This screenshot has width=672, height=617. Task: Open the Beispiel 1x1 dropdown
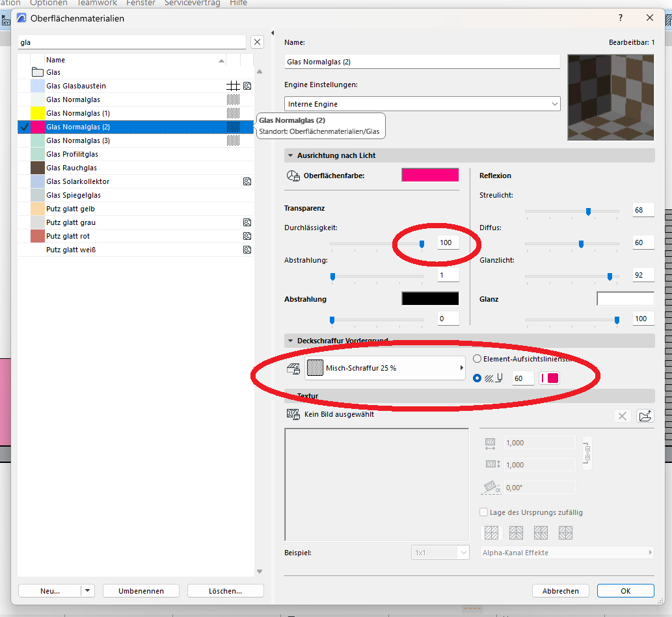coord(440,553)
